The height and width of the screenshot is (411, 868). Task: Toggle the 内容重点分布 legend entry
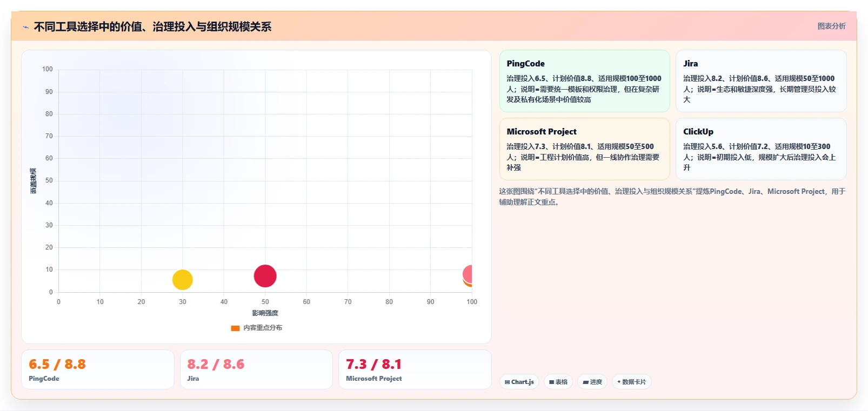(x=256, y=328)
